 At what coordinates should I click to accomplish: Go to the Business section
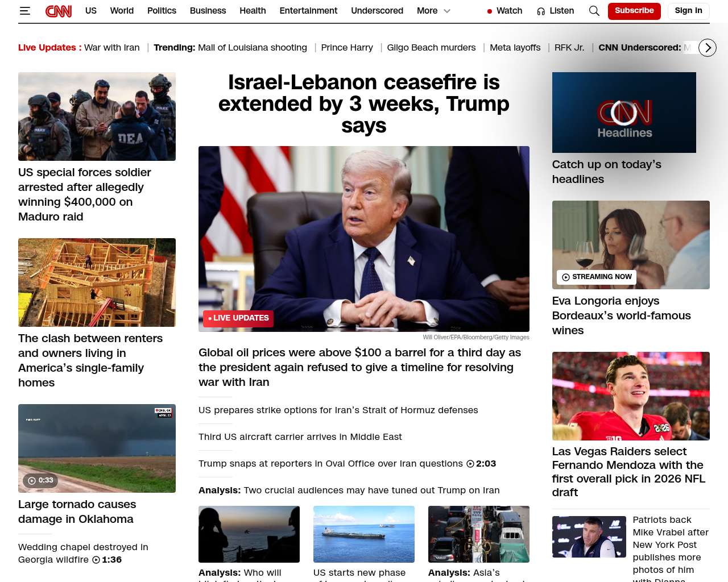tap(208, 11)
